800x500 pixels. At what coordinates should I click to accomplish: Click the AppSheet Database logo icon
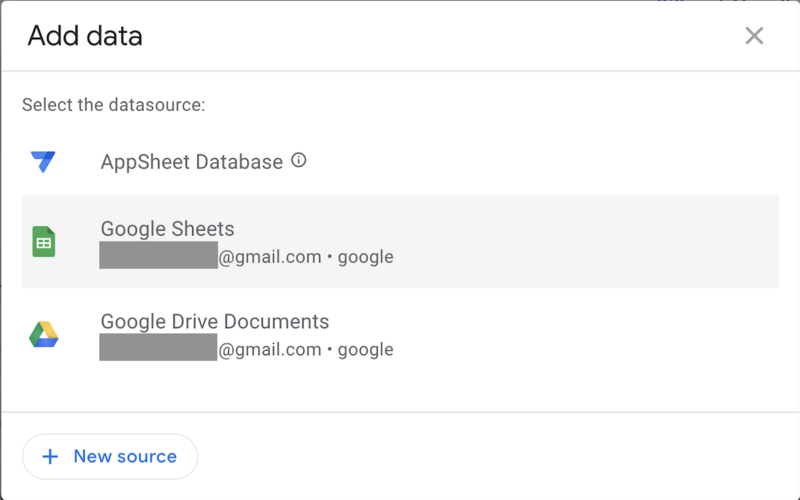click(x=43, y=162)
